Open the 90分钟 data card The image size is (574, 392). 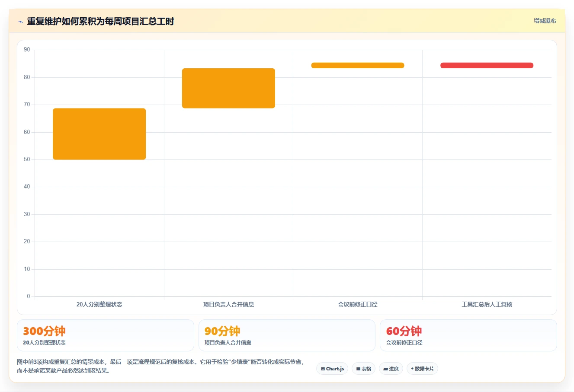tap(287, 335)
